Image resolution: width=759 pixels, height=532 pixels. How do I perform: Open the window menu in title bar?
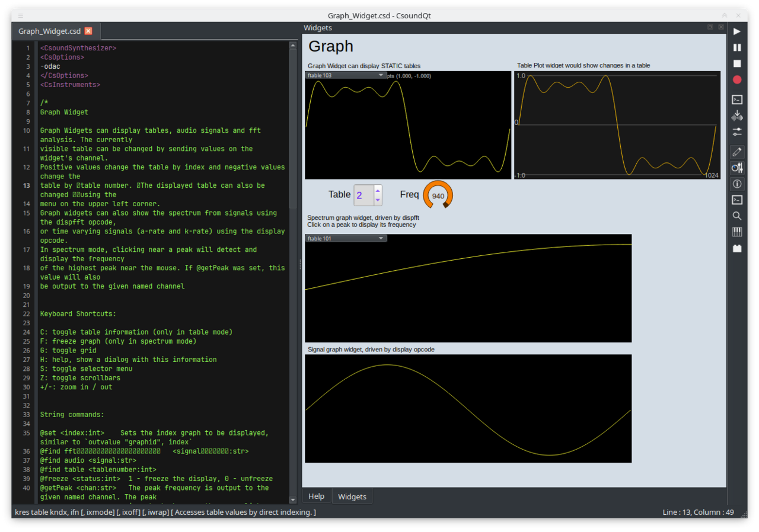[x=21, y=15]
